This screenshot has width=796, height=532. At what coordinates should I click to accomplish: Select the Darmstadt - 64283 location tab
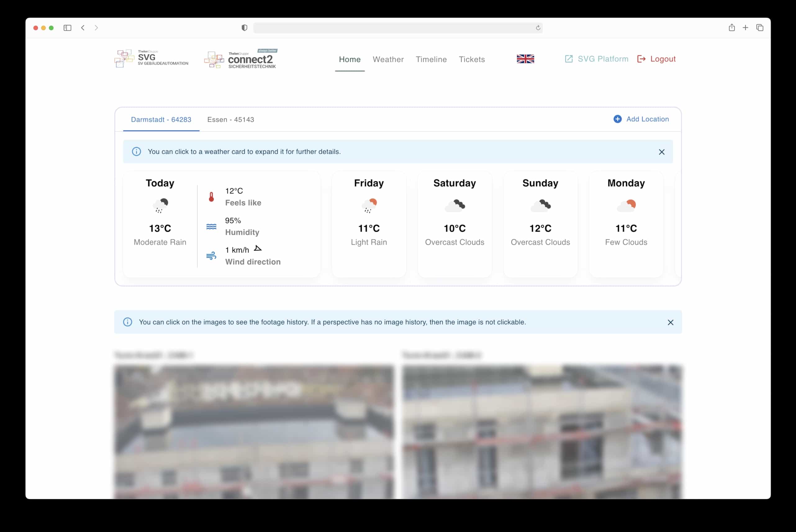pos(161,119)
